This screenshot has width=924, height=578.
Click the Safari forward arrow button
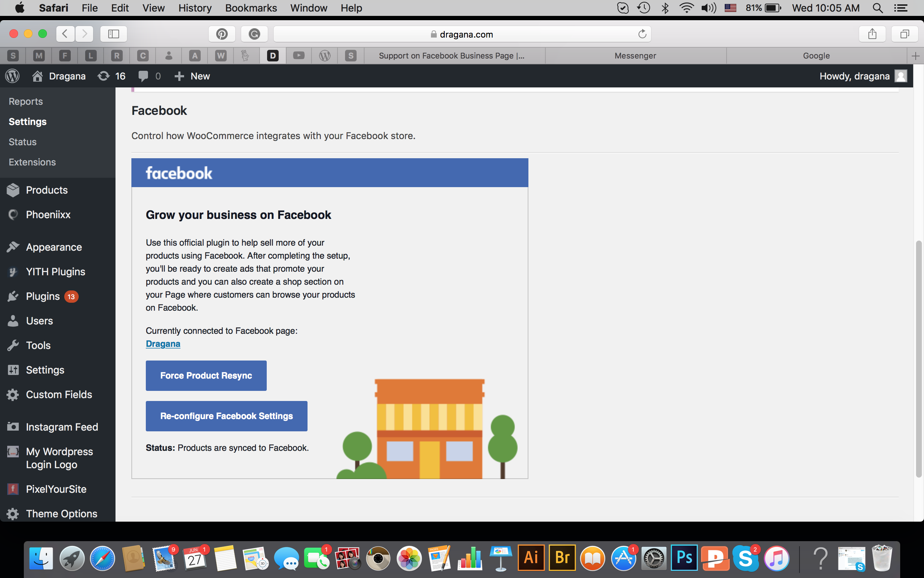coord(84,34)
